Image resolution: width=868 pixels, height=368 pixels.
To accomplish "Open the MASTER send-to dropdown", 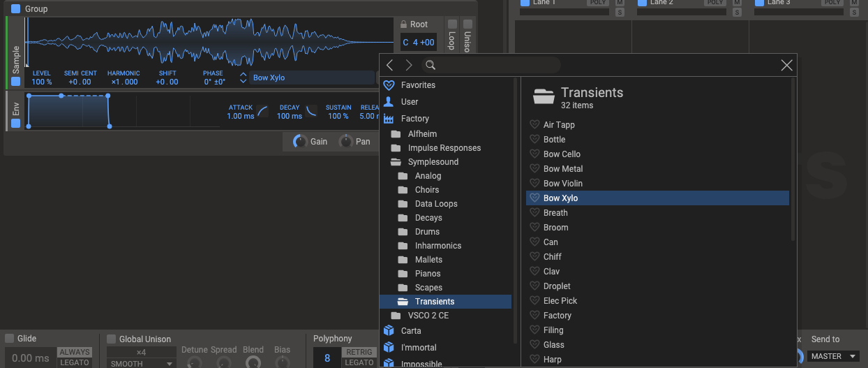I will pos(833,356).
